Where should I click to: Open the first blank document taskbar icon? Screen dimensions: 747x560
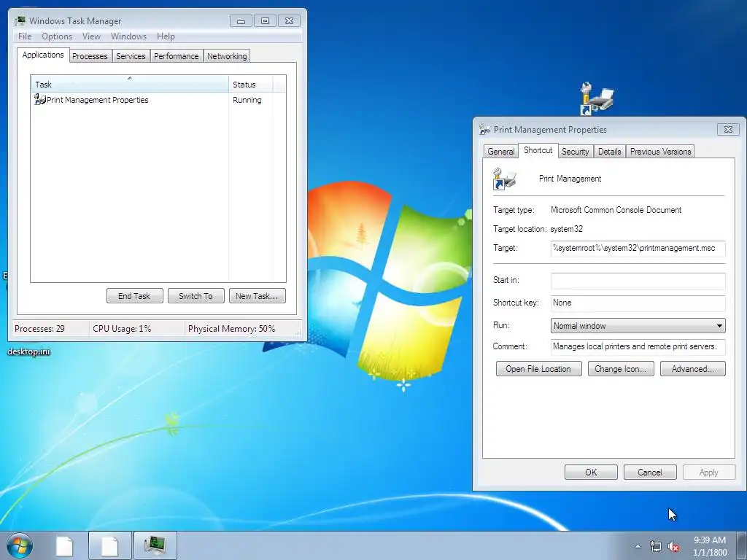pos(64,545)
